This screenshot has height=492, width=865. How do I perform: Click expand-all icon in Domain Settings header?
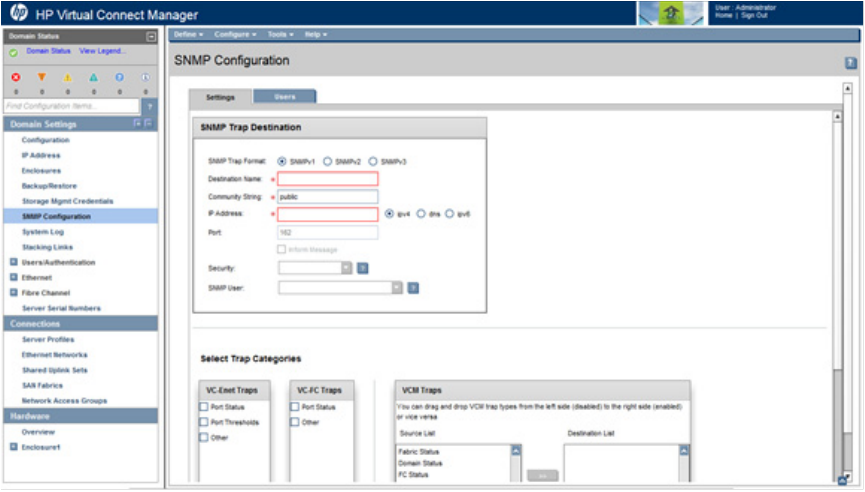click(137, 124)
